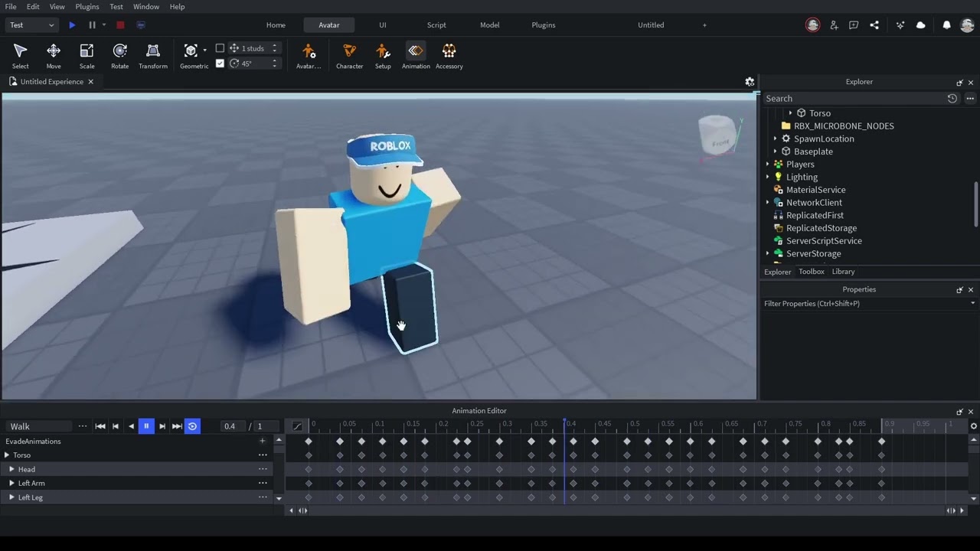This screenshot has width=980, height=551.
Task: Open the Accessory fitting tool
Action: click(449, 56)
